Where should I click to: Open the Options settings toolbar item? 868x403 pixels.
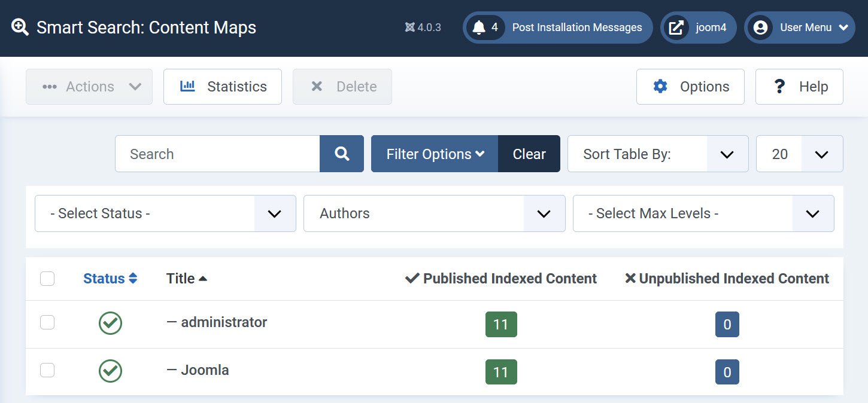pos(690,87)
